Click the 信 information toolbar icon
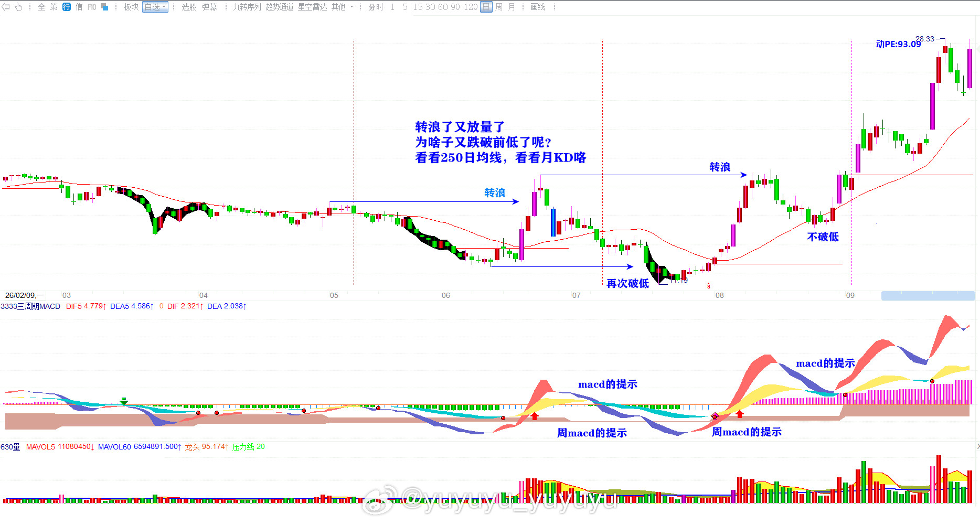This screenshot has height=525, width=980. (79, 7)
